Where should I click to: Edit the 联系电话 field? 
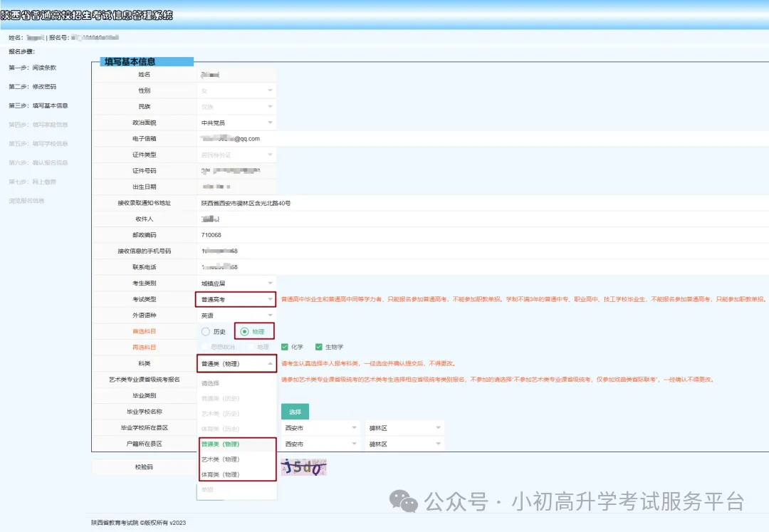tap(483, 267)
